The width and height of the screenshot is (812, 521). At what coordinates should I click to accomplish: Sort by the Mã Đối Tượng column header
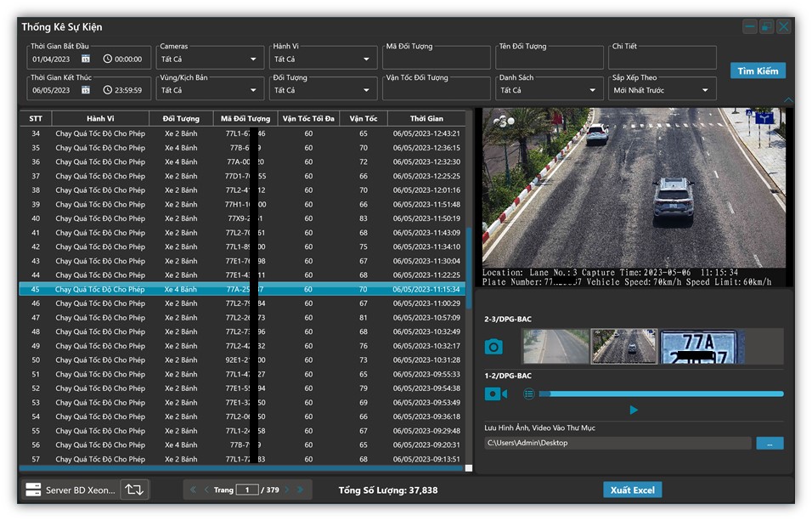(245, 119)
